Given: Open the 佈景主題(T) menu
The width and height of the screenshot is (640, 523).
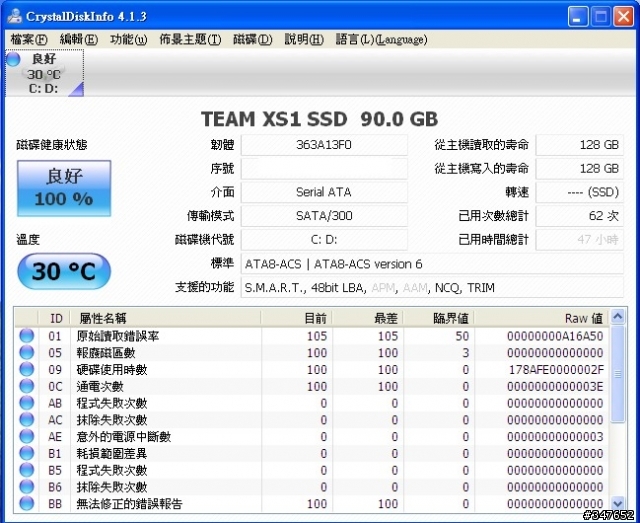Looking at the screenshot, I should coord(190,39).
